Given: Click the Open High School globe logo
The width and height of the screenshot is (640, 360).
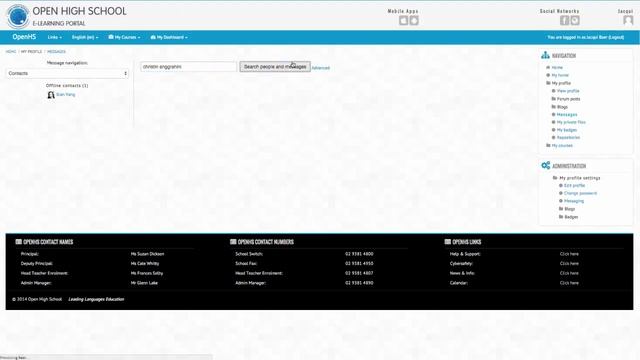Looking at the screenshot, I should click(18, 16).
